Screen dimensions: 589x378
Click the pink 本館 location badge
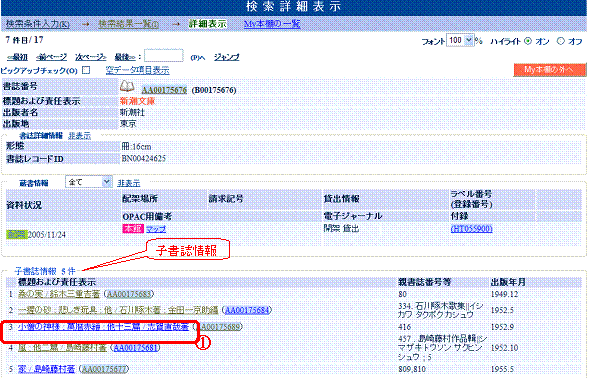point(133,228)
